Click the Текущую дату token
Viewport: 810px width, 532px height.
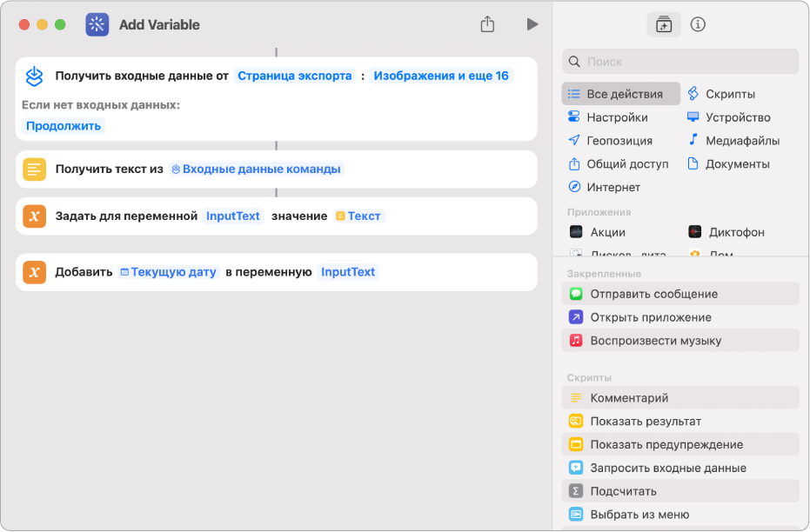[169, 272]
